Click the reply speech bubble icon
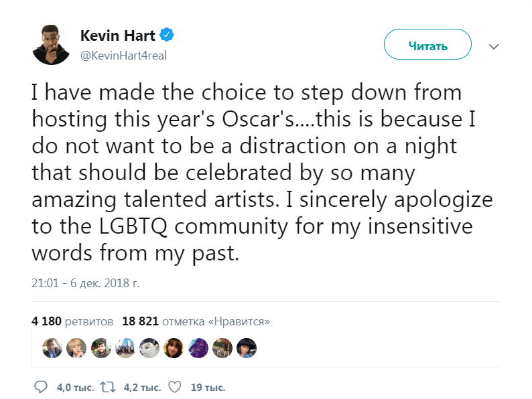This screenshot has width=532, height=399. [x=41, y=387]
